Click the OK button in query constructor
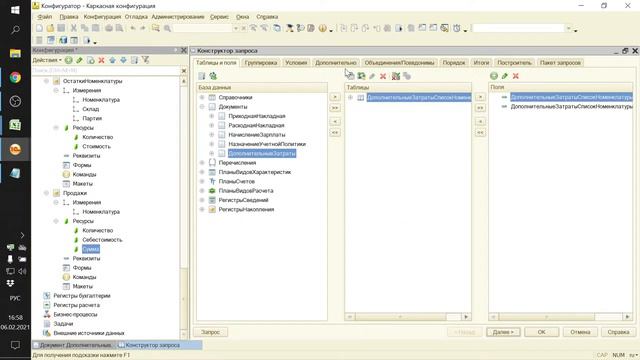This screenshot has width=640, height=360. point(542,332)
